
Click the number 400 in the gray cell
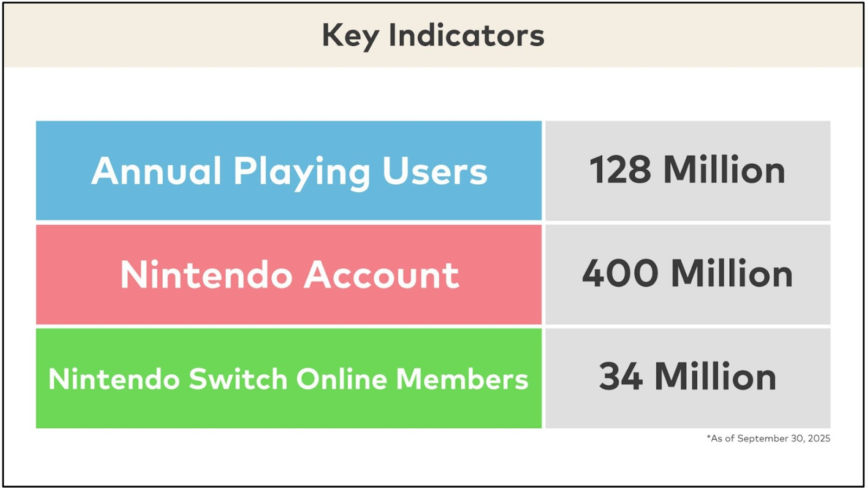click(x=620, y=273)
